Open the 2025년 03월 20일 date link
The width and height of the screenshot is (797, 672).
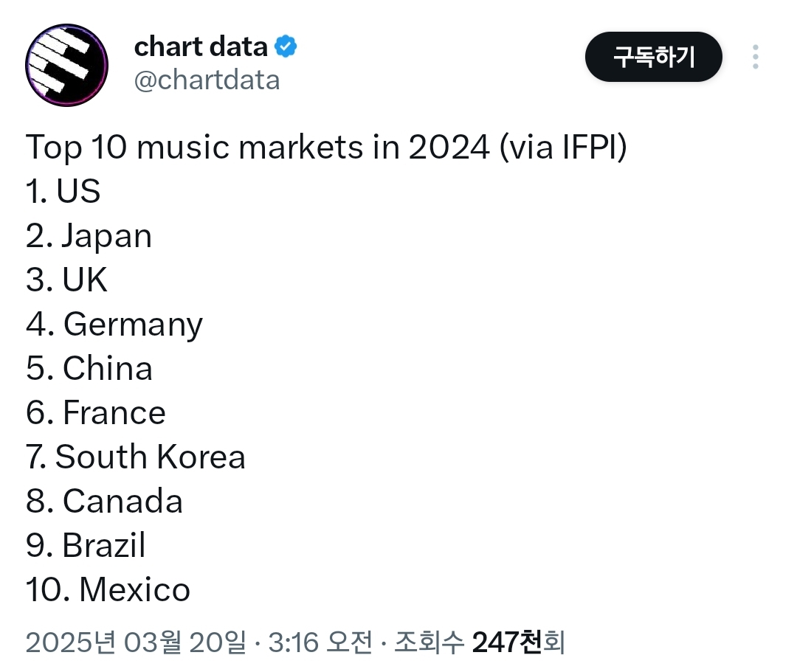click(x=137, y=642)
